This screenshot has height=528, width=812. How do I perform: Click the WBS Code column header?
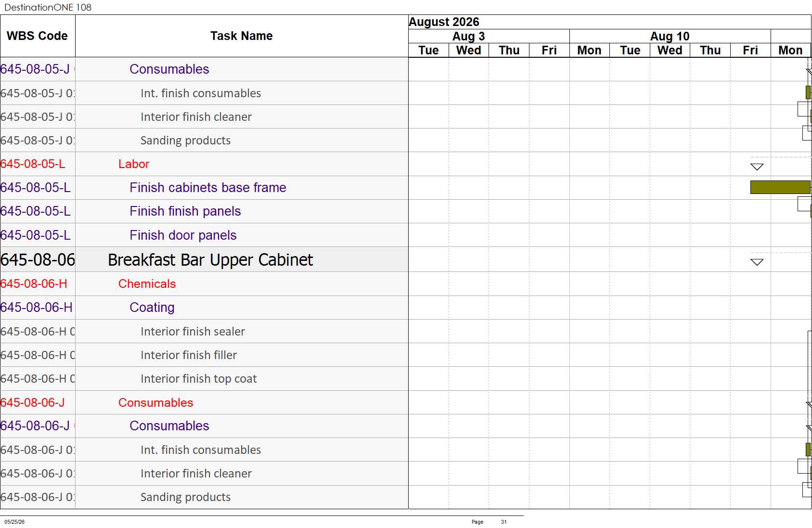38,36
